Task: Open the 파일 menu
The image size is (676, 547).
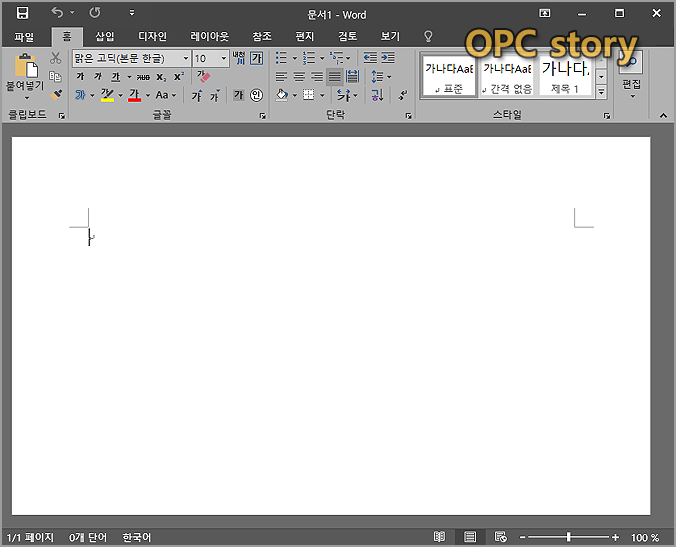Action: coord(24,37)
